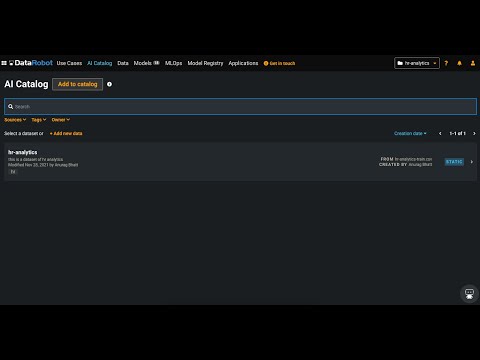Expand the Sources filter
Screen dimensions: 480x360
coord(15,120)
